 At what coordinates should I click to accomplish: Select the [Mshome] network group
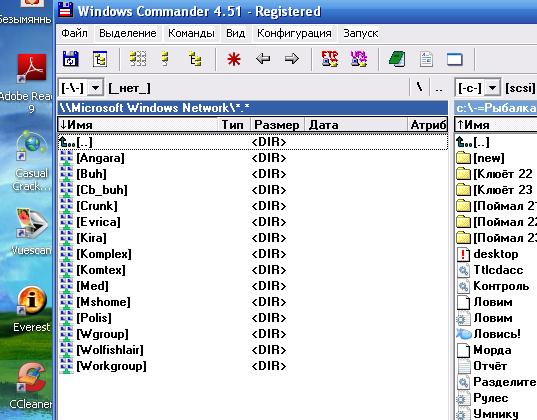point(253,302)
